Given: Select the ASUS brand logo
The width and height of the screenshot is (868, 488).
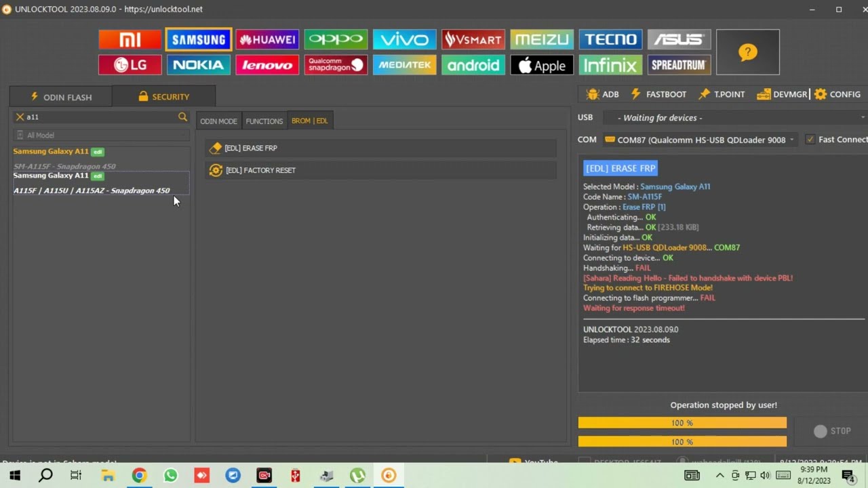Looking at the screenshot, I should coord(678,39).
